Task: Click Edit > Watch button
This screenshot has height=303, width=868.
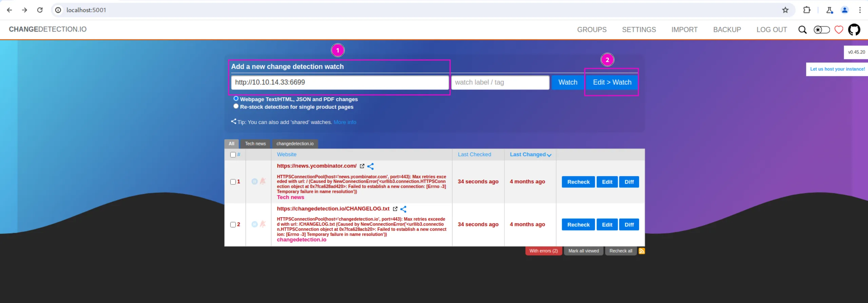Action: (612, 82)
